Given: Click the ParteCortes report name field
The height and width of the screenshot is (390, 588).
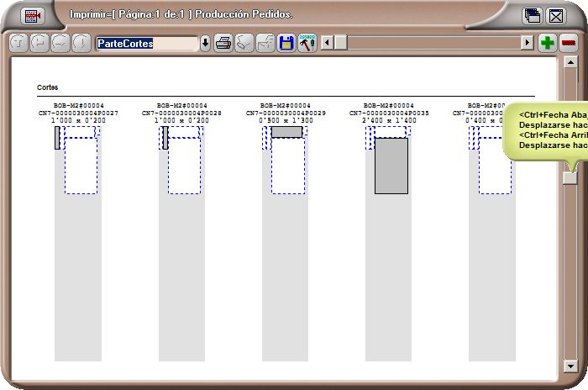Looking at the screenshot, I should (x=146, y=43).
